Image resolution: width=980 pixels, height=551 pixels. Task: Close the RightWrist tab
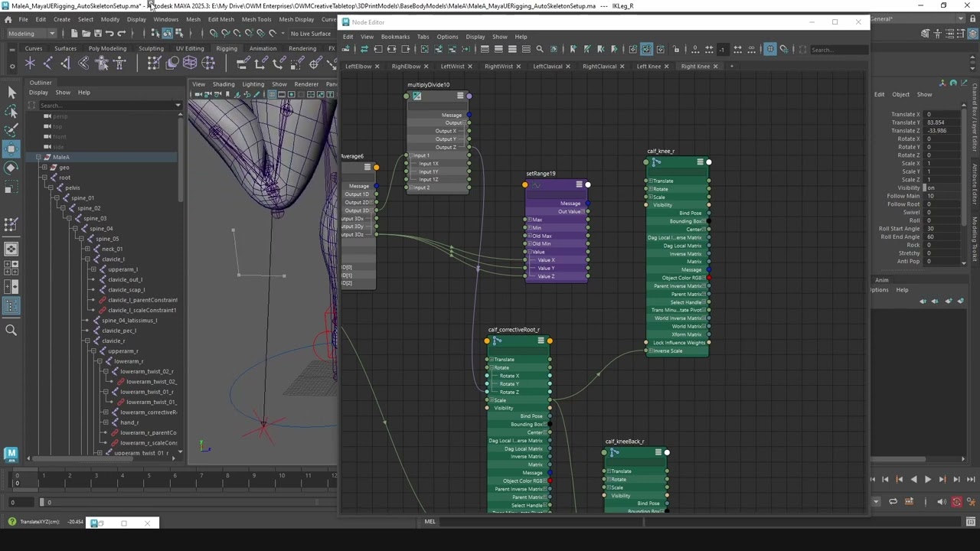click(x=518, y=67)
